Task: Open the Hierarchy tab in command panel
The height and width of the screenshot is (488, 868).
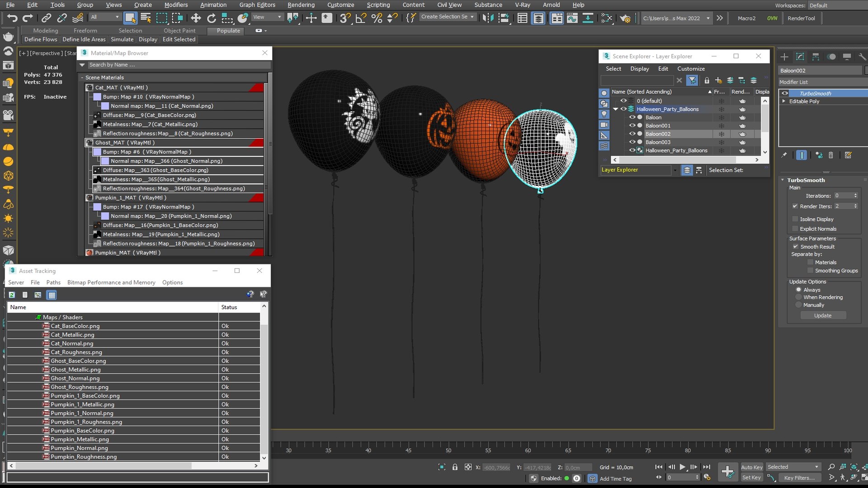Action: (816, 56)
